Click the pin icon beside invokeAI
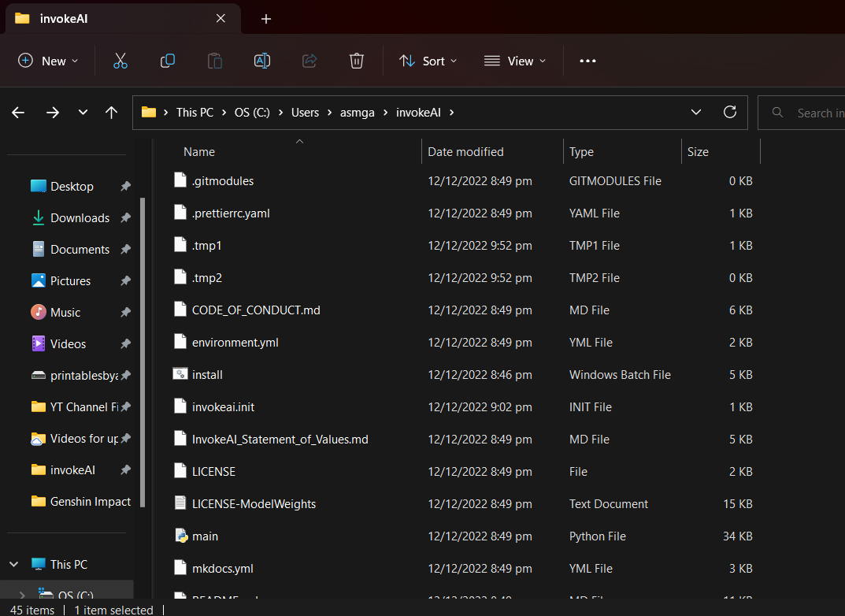Screen dimensions: 845x616 tap(125, 470)
